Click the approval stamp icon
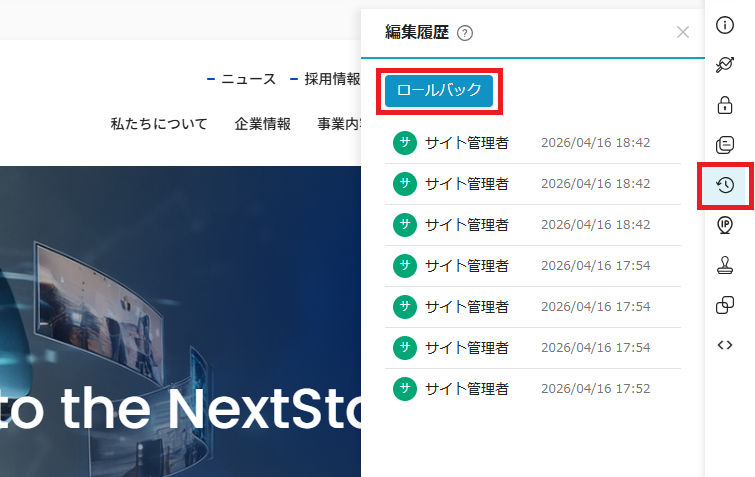 pos(726,265)
